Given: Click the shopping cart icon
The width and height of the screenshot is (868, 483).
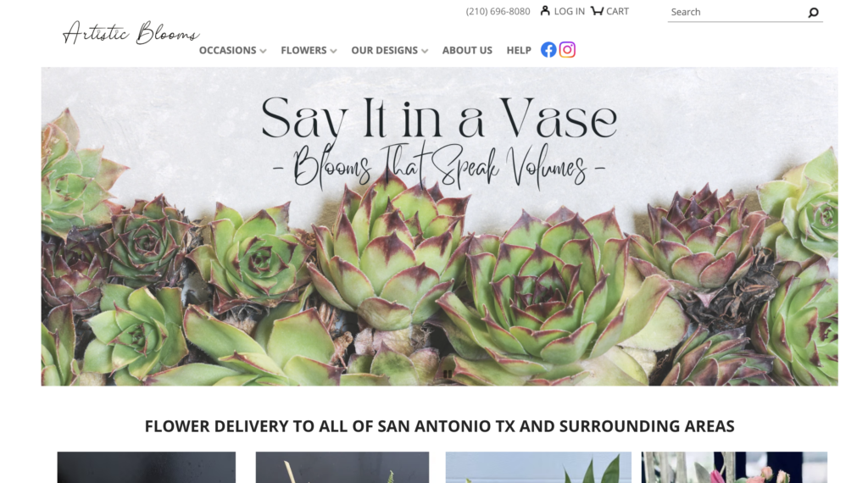Looking at the screenshot, I should coord(597,10).
